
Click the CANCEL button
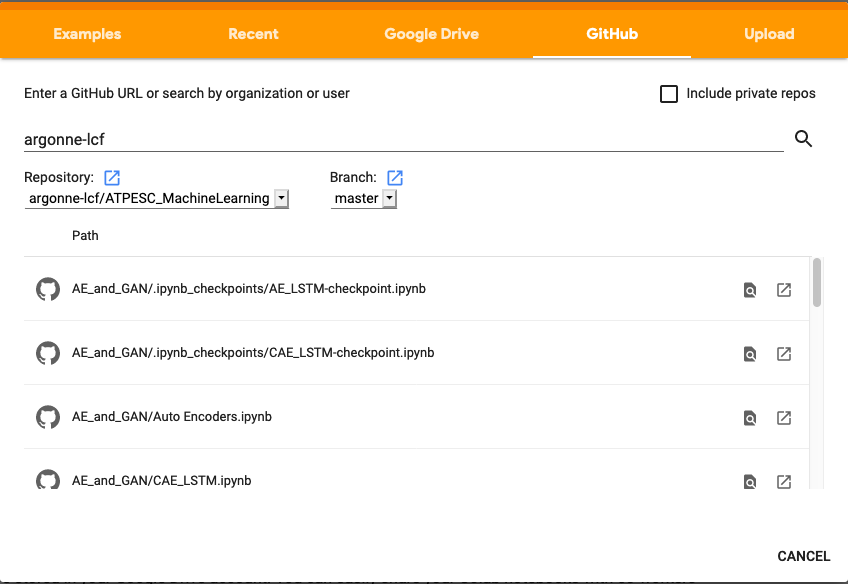(x=804, y=556)
